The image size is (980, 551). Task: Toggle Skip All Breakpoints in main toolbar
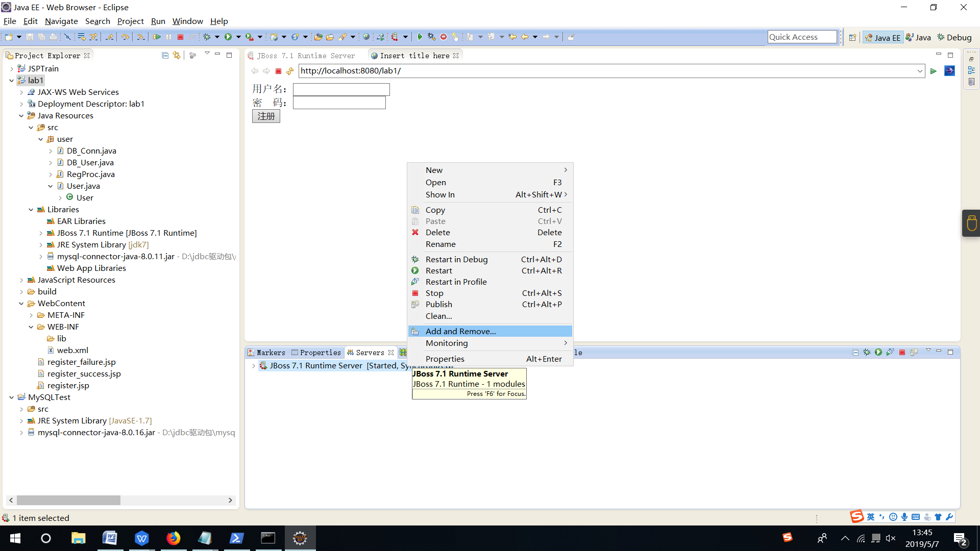[67, 37]
